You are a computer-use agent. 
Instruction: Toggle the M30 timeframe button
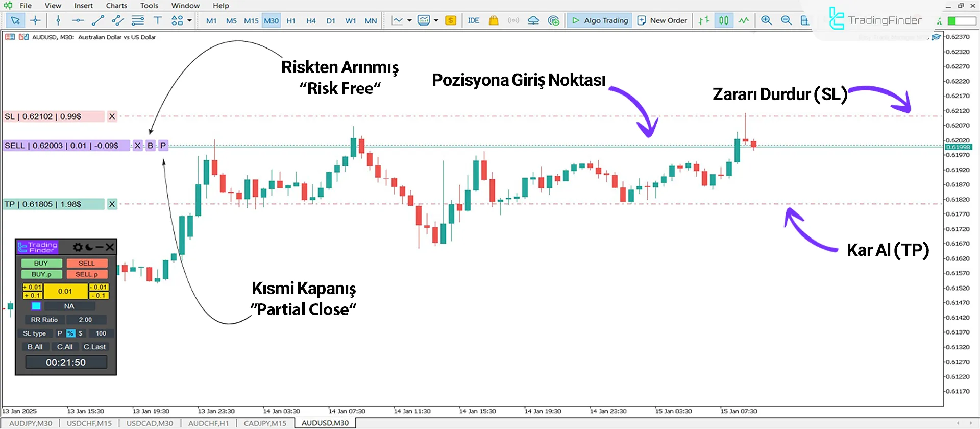tap(272, 21)
